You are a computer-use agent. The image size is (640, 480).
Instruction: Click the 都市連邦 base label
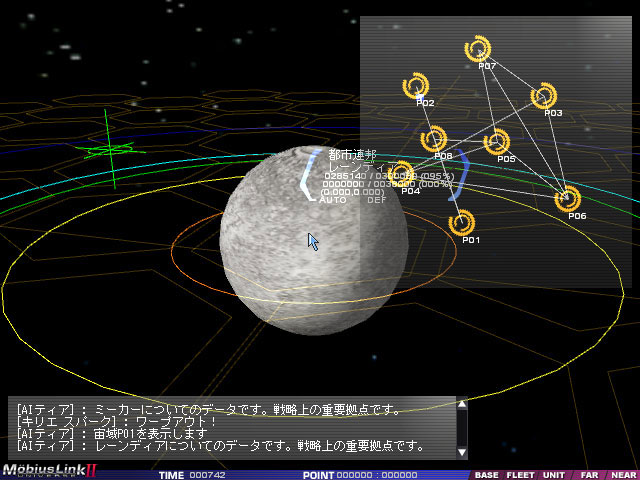click(352, 155)
